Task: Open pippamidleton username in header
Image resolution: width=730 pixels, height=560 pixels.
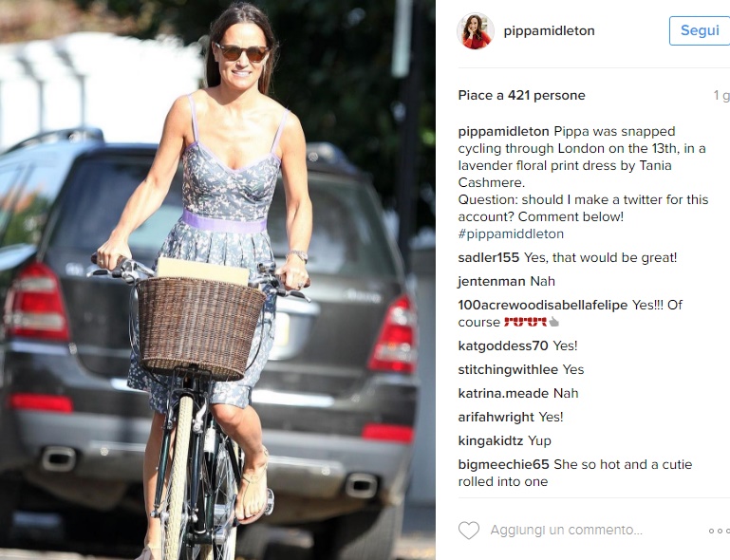Action: (549, 31)
